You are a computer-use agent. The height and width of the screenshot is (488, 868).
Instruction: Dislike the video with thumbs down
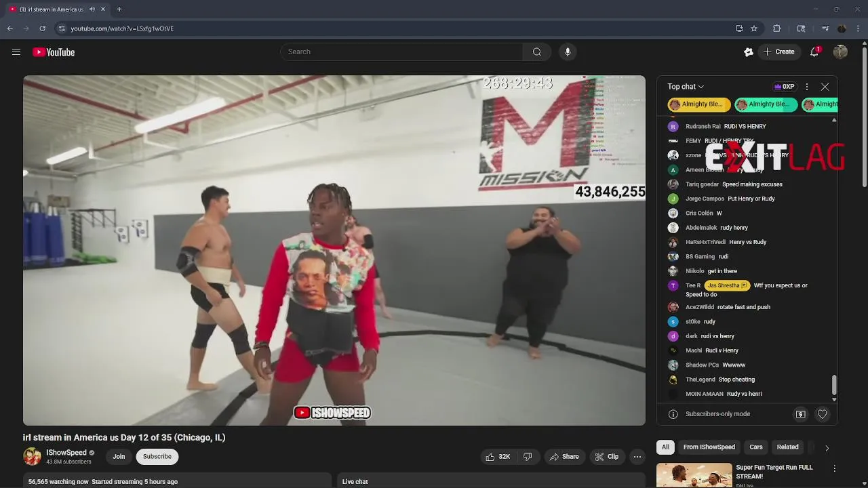coord(528,457)
